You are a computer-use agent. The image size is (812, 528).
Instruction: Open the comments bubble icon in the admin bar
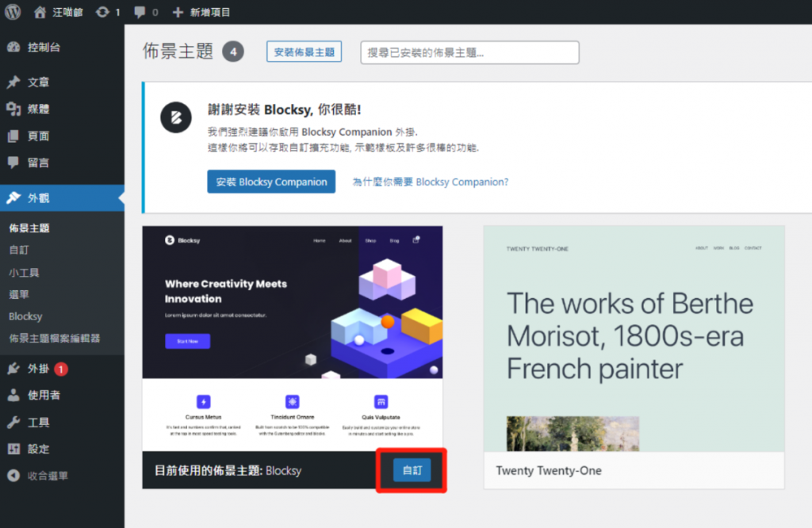[140, 12]
